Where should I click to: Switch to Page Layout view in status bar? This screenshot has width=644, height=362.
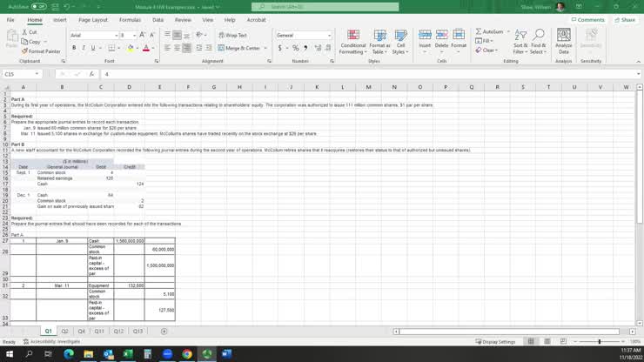547,341
